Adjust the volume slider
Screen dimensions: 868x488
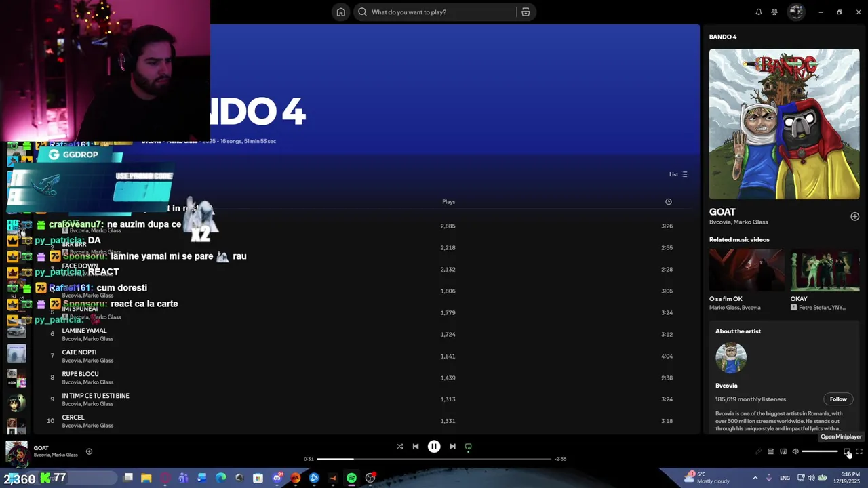pyautogui.click(x=820, y=451)
